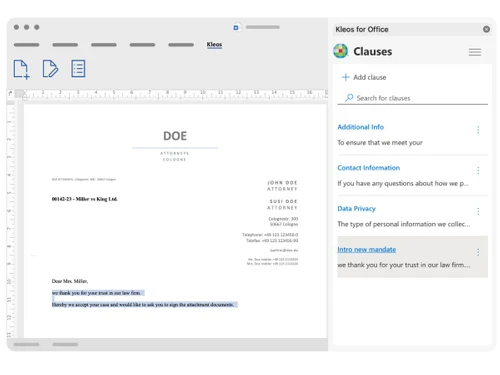Click preview text 'To ensure that we meet your'

click(x=380, y=143)
